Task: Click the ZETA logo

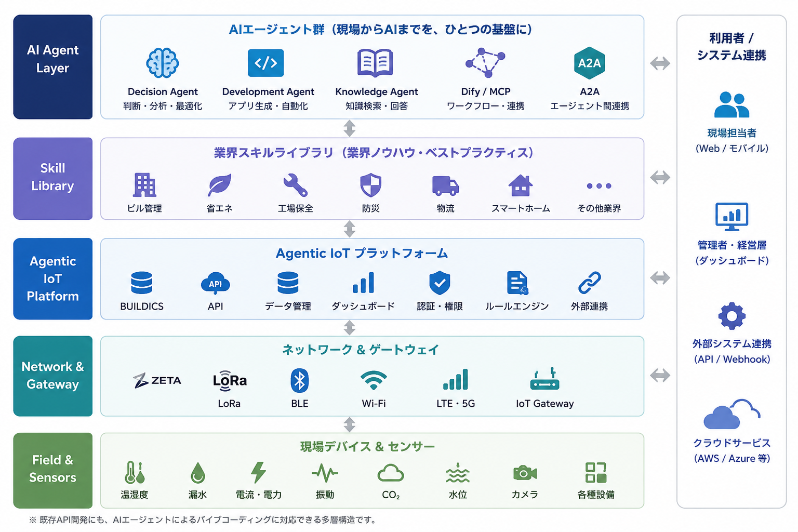Action: click(157, 380)
